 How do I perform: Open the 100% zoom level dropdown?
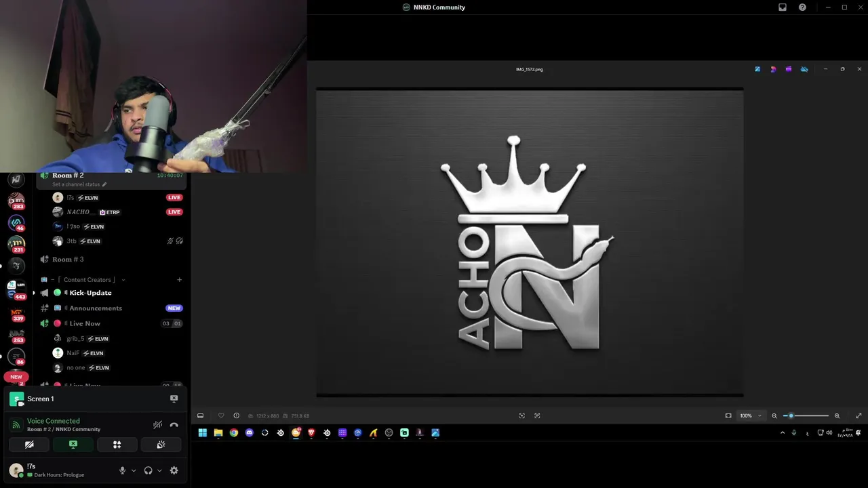(x=750, y=415)
